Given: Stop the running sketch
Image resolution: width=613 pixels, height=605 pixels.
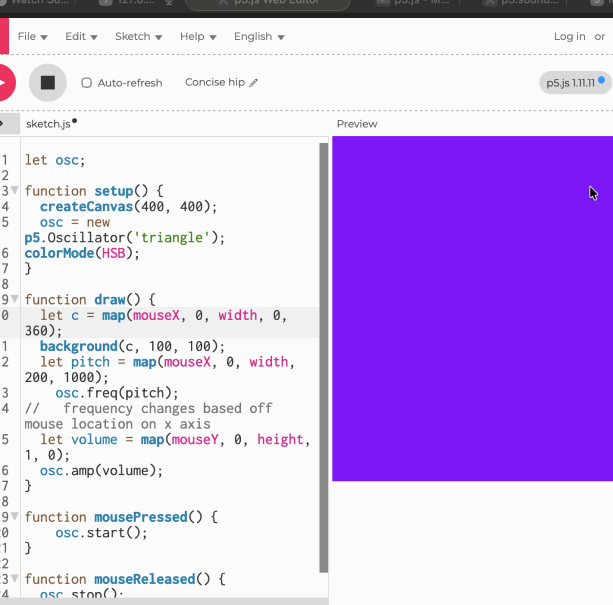Looking at the screenshot, I should (47, 83).
